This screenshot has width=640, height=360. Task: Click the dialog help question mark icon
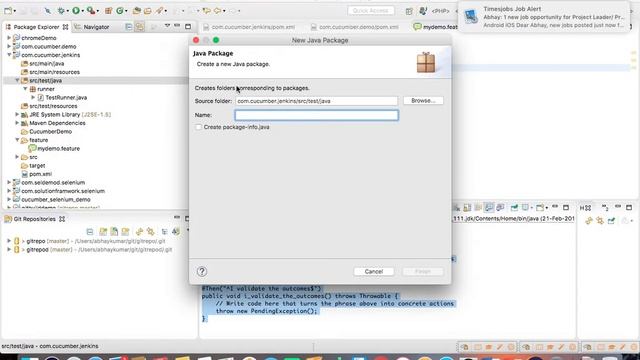202,271
